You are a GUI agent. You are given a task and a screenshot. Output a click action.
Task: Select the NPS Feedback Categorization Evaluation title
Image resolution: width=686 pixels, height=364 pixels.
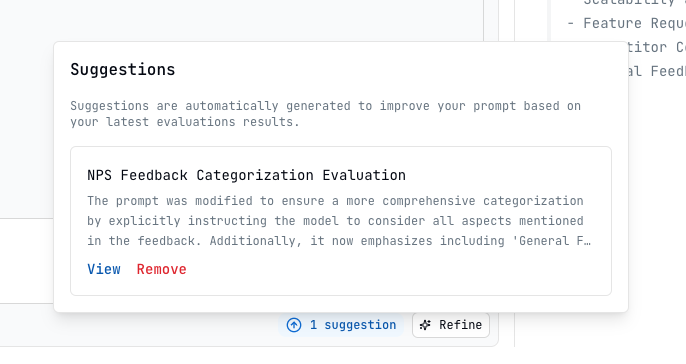(x=246, y=175)
